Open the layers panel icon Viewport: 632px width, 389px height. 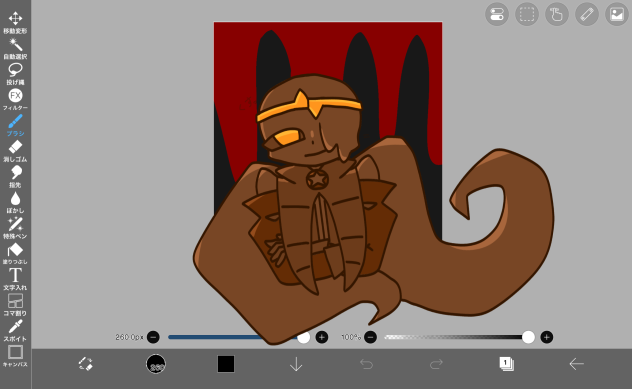point(506,364)
